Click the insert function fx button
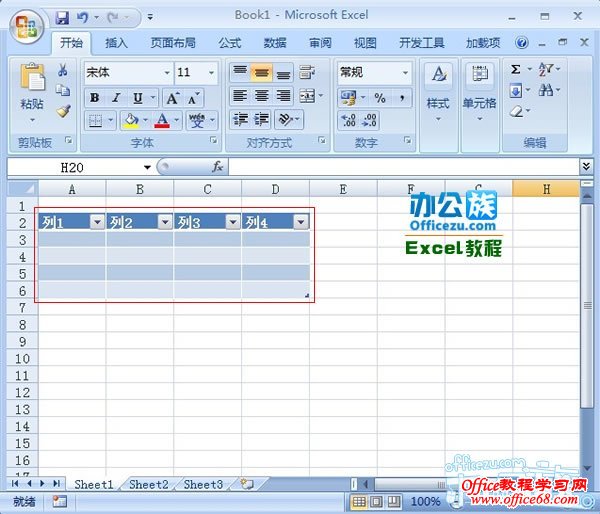This screenshot has height=514, width=600. 217,166
